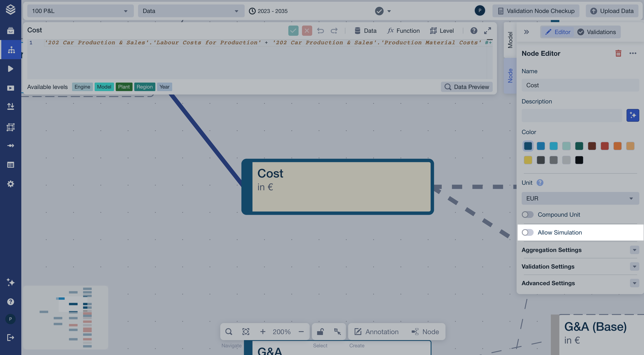Generate description with AI sparkle button
The width and height of the screenshot is (644, 355).
[x=632, y=115]
